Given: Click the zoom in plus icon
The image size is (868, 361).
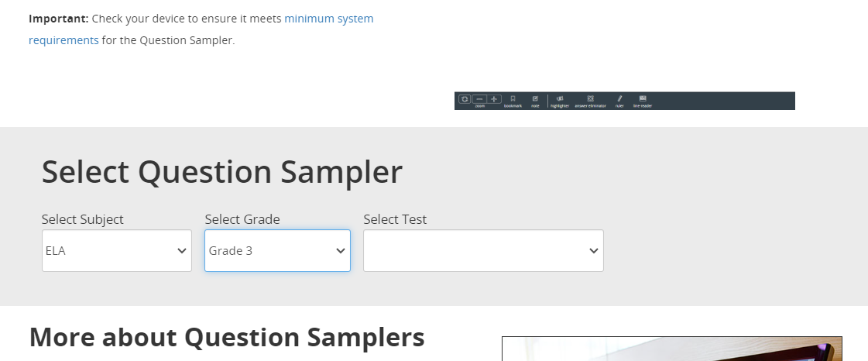Looking at the screenshot, I should pos(494,99).
